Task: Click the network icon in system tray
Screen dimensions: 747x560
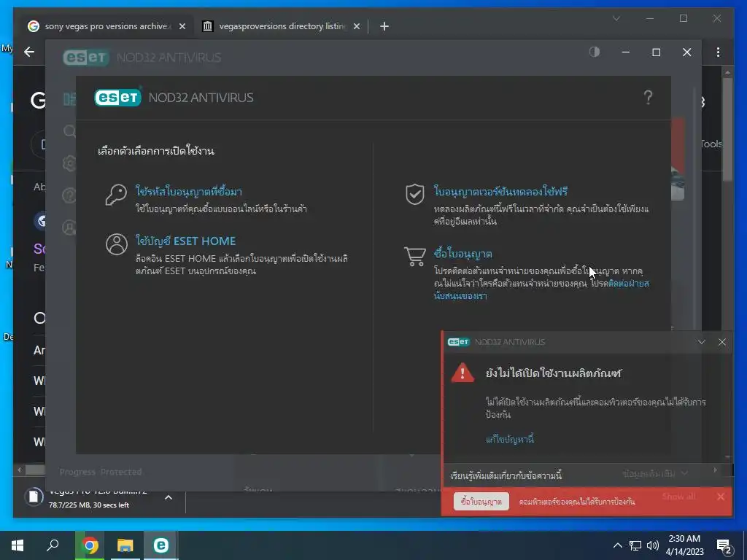Action: coord(635,545)
